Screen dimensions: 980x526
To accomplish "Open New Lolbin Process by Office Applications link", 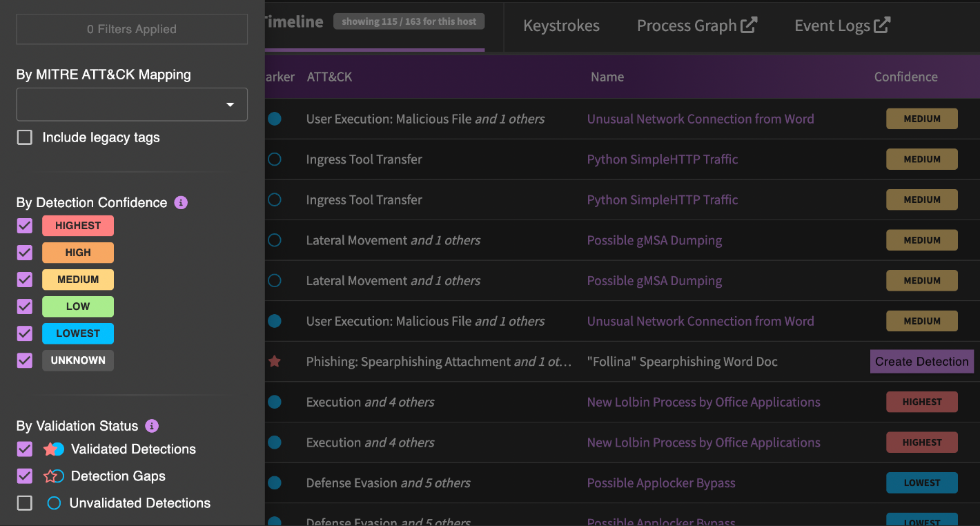I will click(703, 402).
